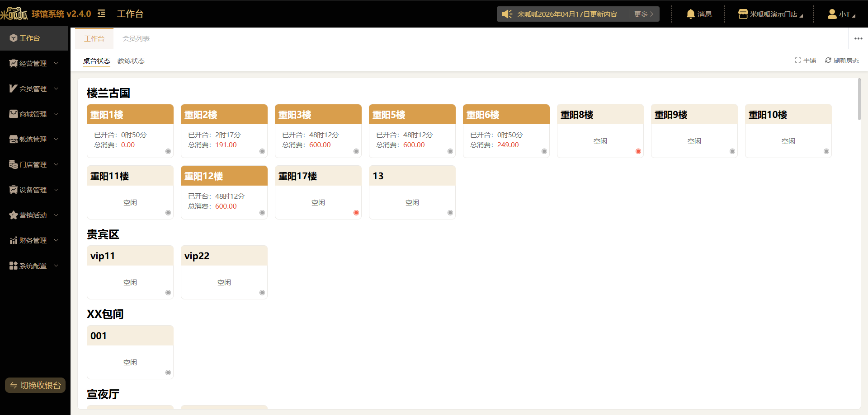Click the 球馆系统 v2.4.0 title text

pos(61,14)
